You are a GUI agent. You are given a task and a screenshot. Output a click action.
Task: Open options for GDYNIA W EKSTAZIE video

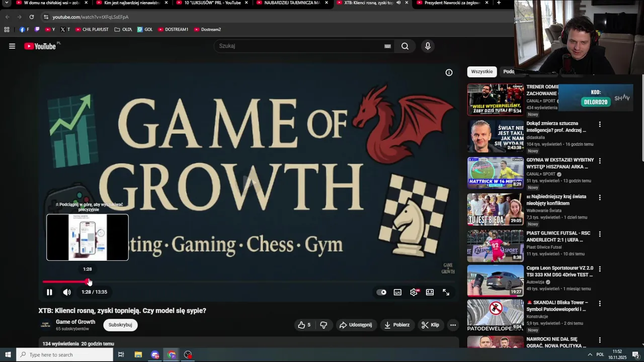click(x=599, y=161)
